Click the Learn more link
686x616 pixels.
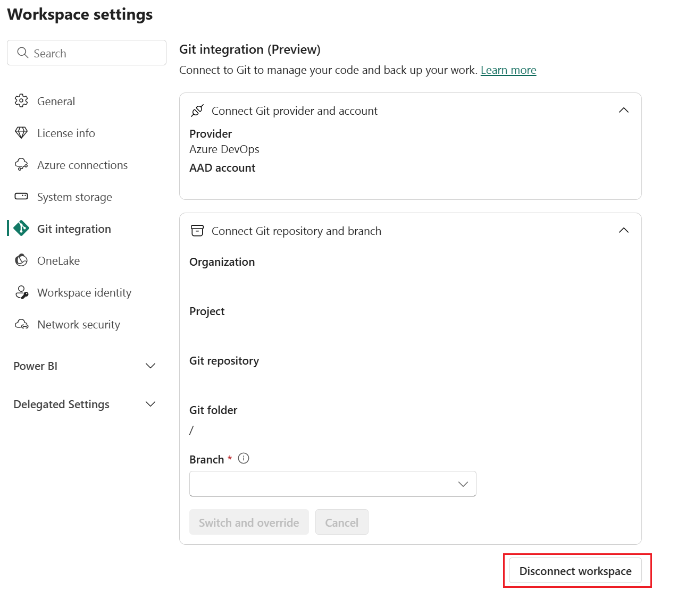coord(508,70)
